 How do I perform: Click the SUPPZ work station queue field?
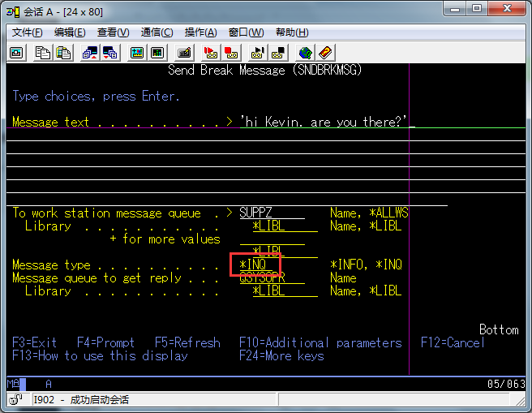tap(272, 213)
